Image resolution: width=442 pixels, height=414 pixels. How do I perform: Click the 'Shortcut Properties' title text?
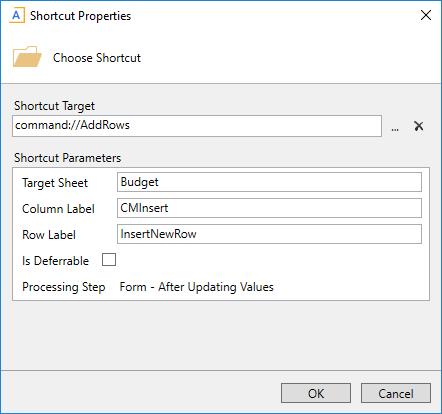pos(81,16)
